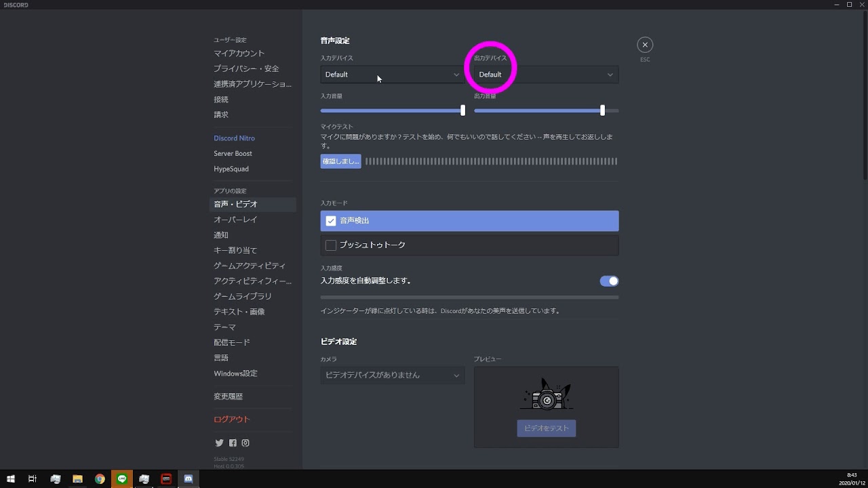Open Discord's Facebook link icon

tap(233, 443)
